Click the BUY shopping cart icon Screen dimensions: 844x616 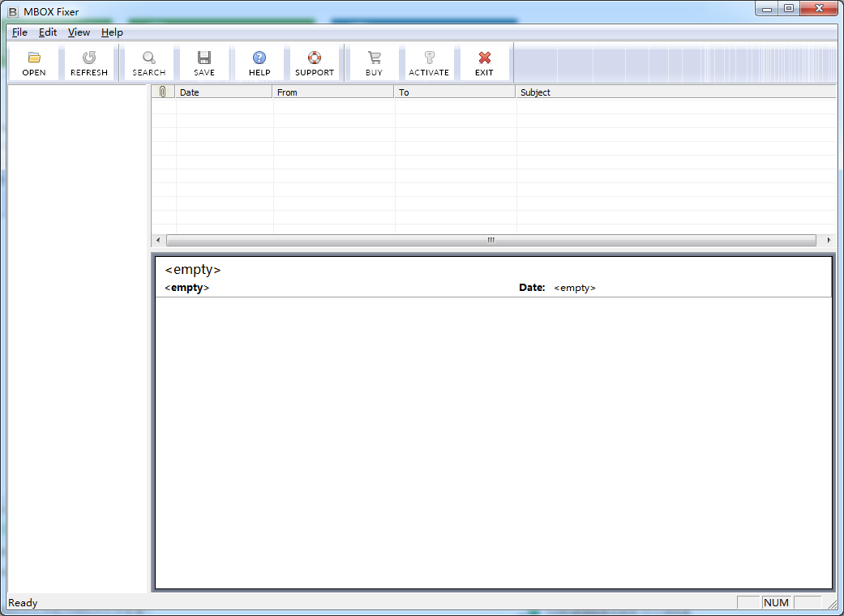pyautogui.click(x=374, y=57)
